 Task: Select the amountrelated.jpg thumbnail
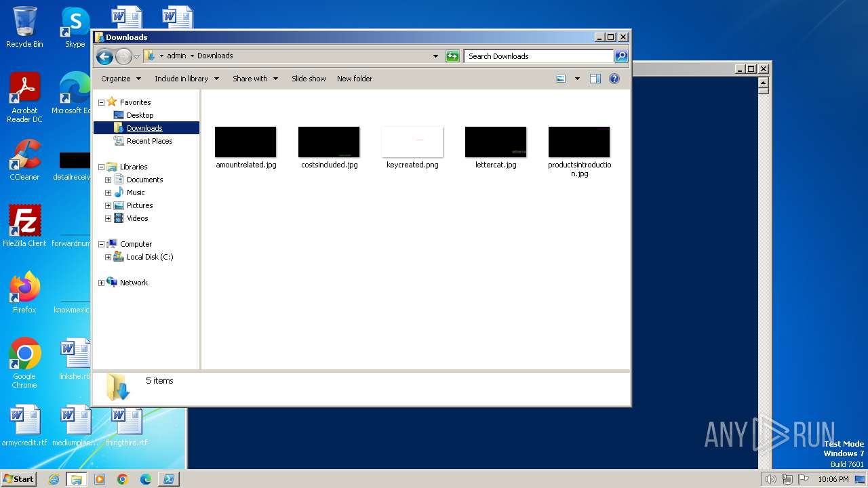tap(245, 142)
